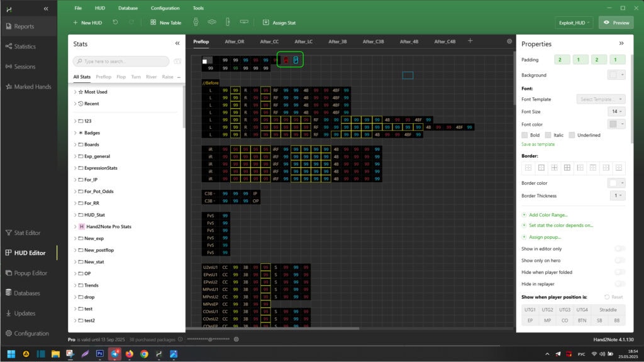Viewport: 644px width, 362px height.
Task: Collapse the Stats panel with double chevron
Action: click(177, 44)
